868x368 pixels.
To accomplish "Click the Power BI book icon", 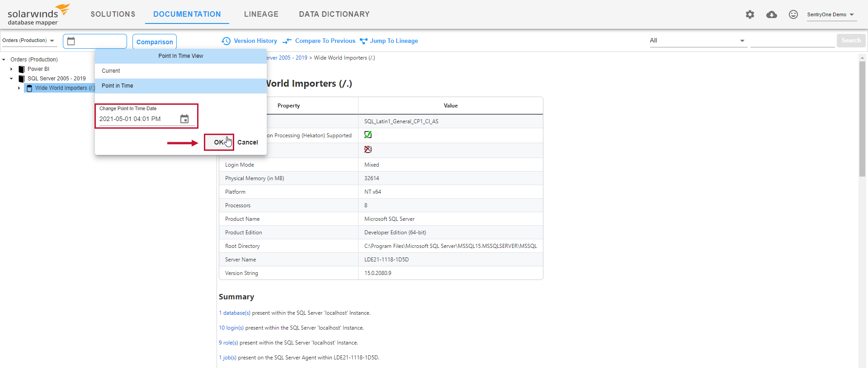I will 22,69.
